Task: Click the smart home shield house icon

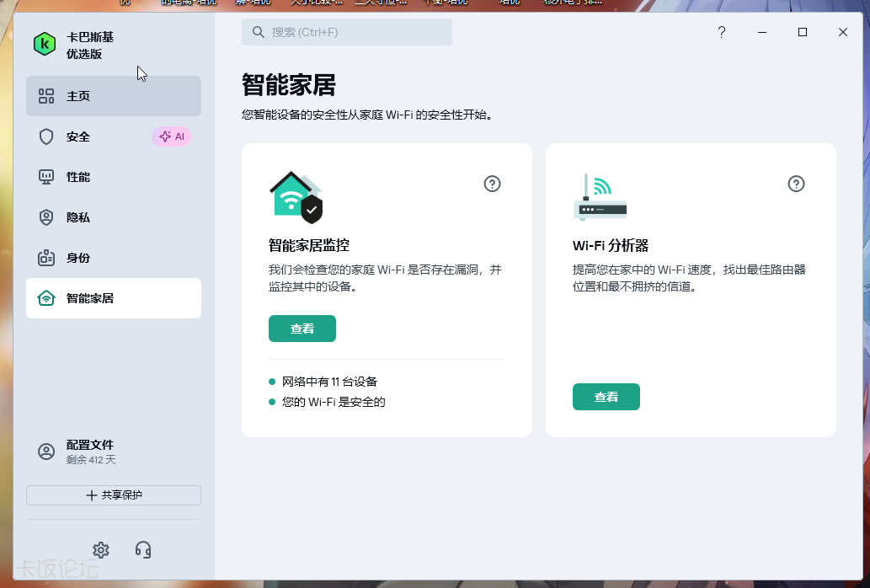Action: (x=296, y=197)
